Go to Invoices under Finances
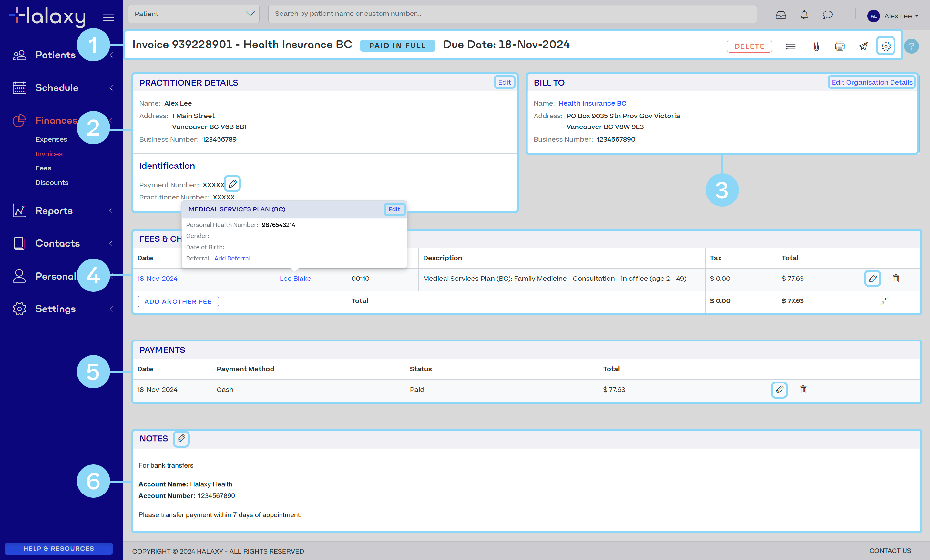The height and width of the screenshot is (560, 930). click(x=49, y=154)
